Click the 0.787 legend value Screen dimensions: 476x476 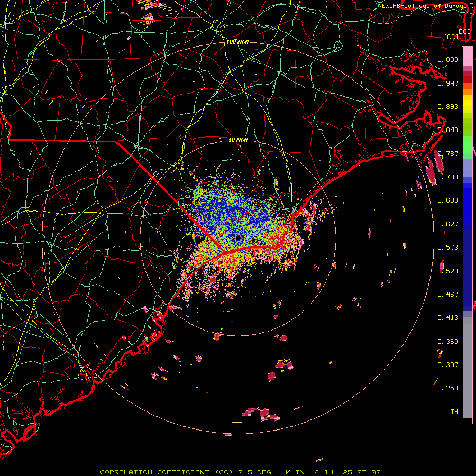pyautogui.click(x=448, y=153)
